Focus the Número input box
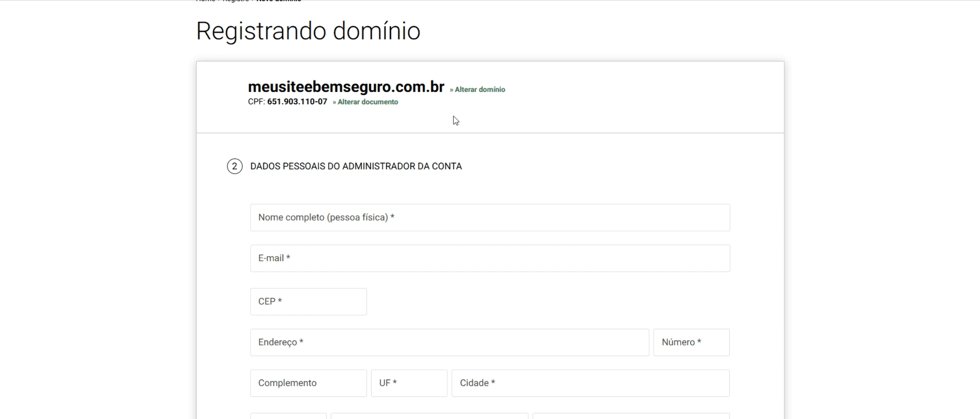 click(x=691, y=342)
